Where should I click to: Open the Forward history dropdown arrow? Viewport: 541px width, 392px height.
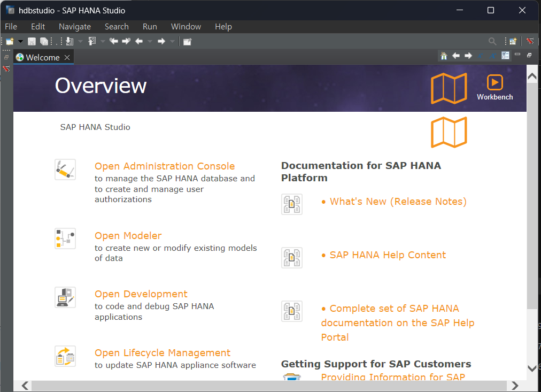click(x=173, y=41)
